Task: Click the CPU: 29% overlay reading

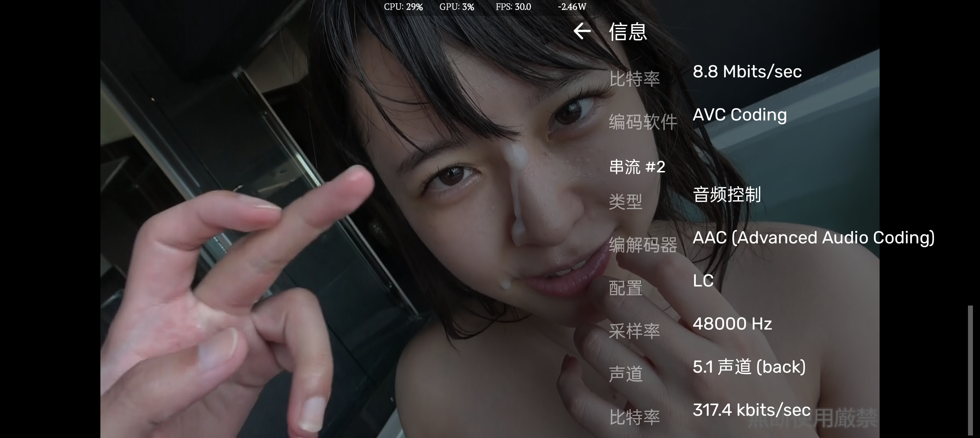Action: [x=403, y=7]
